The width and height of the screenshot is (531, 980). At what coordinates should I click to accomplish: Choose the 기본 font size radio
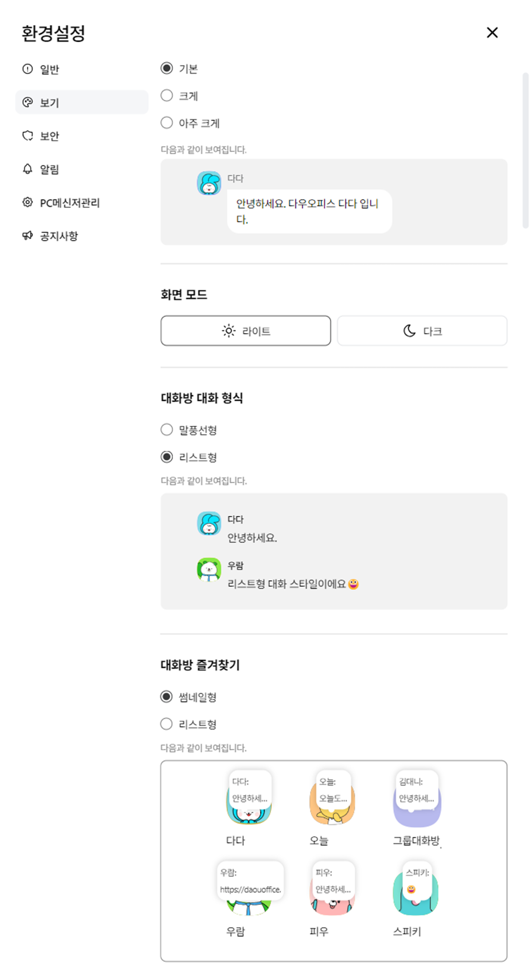[167, 68]
